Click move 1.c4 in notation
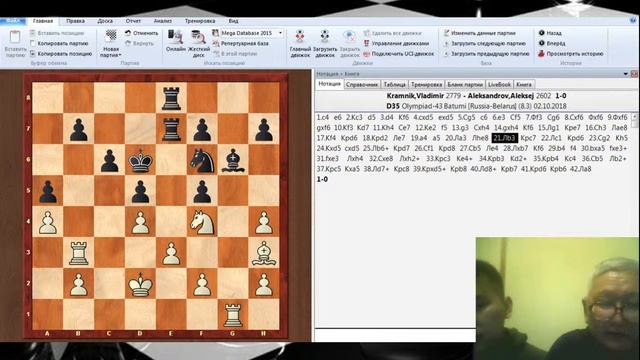640x360 pixels. tap(322, 118)
